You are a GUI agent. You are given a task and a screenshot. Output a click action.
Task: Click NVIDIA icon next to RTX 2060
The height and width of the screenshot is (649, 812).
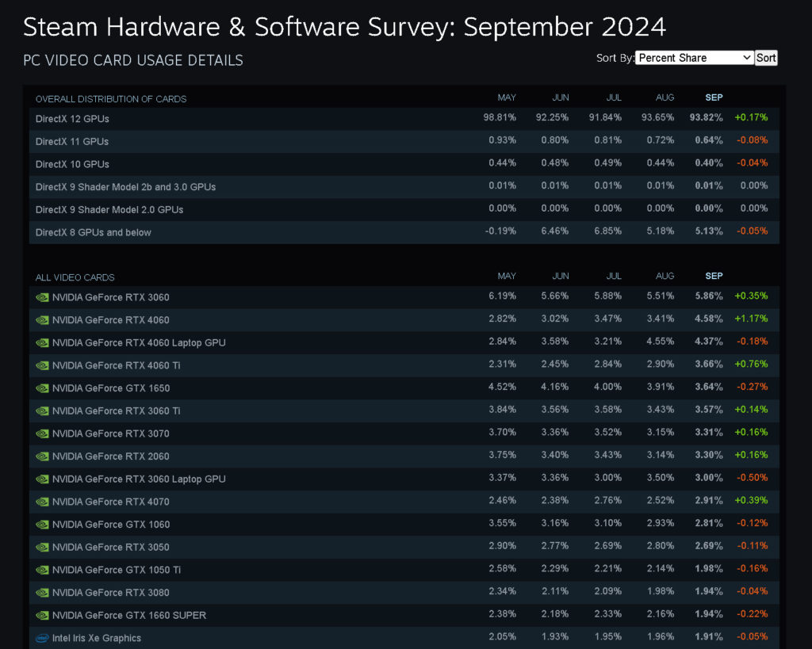(43, 457)
